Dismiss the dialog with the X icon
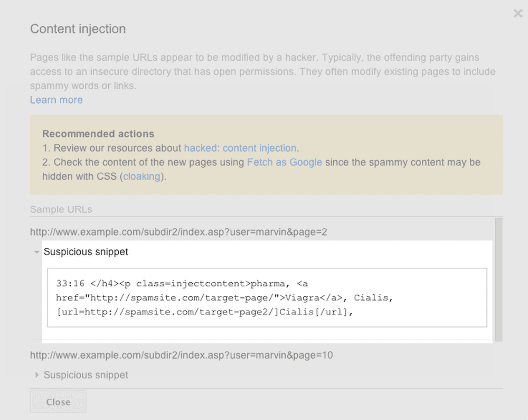Viewport: 528px width, 420px height. click(518, 14)
